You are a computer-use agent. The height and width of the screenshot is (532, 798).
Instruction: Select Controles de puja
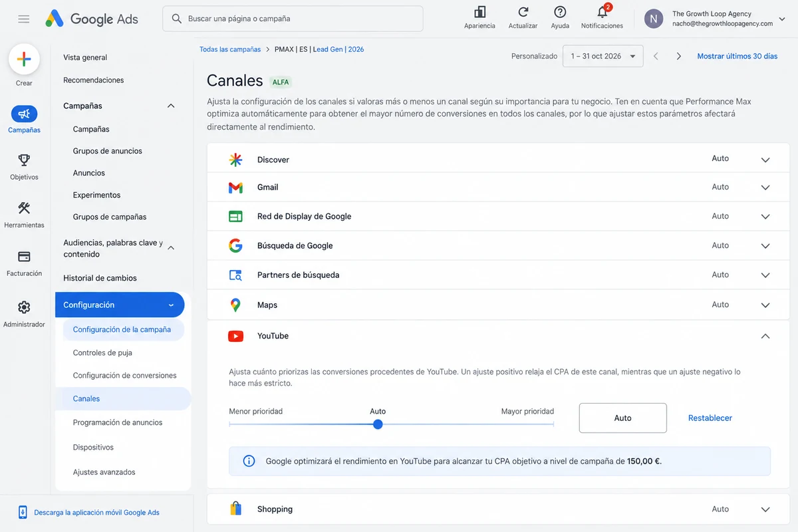point(102,352)
